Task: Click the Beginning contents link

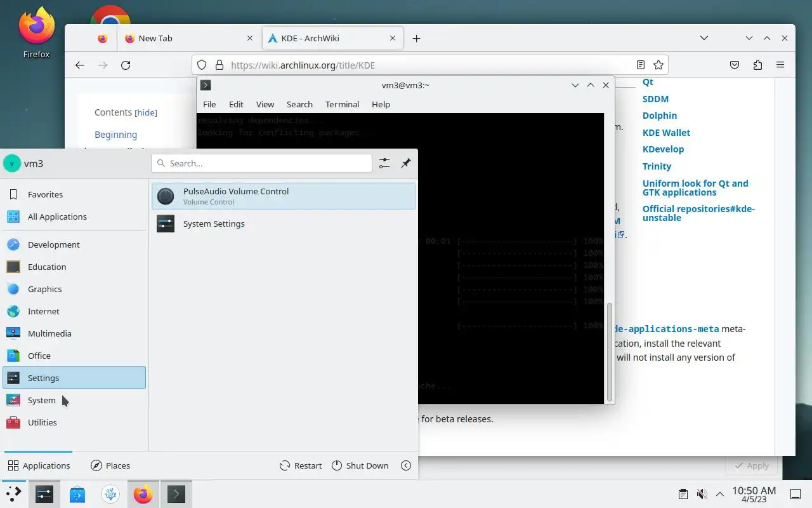Action: pyautogui.click(x=115, y=135)
